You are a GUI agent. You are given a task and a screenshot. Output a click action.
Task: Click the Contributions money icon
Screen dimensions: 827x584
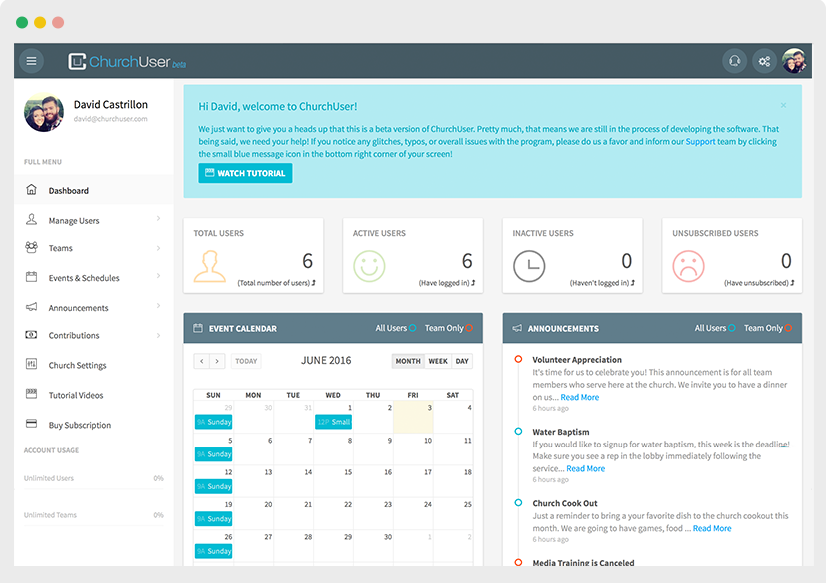click(32, 334)
